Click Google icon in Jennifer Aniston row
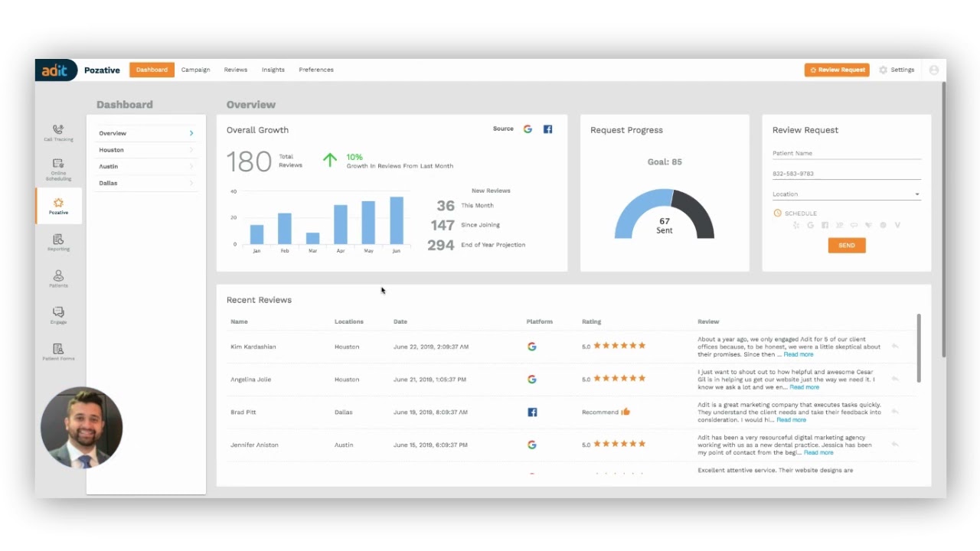The width and height of the screenshot is (980, 551). click(x=532, y=445)
